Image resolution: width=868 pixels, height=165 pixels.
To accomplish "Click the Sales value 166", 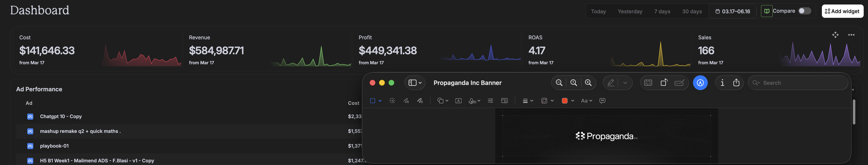I will [x=706, y=51].
